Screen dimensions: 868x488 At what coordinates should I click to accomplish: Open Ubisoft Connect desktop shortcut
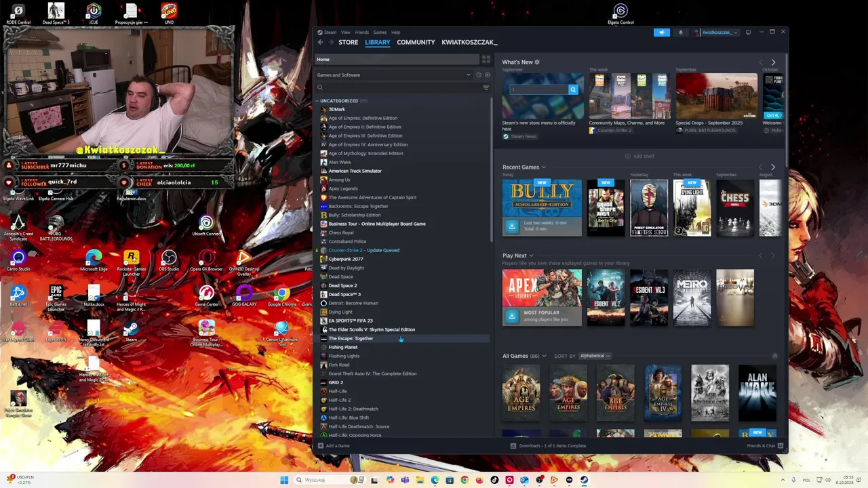pos(206,226)
